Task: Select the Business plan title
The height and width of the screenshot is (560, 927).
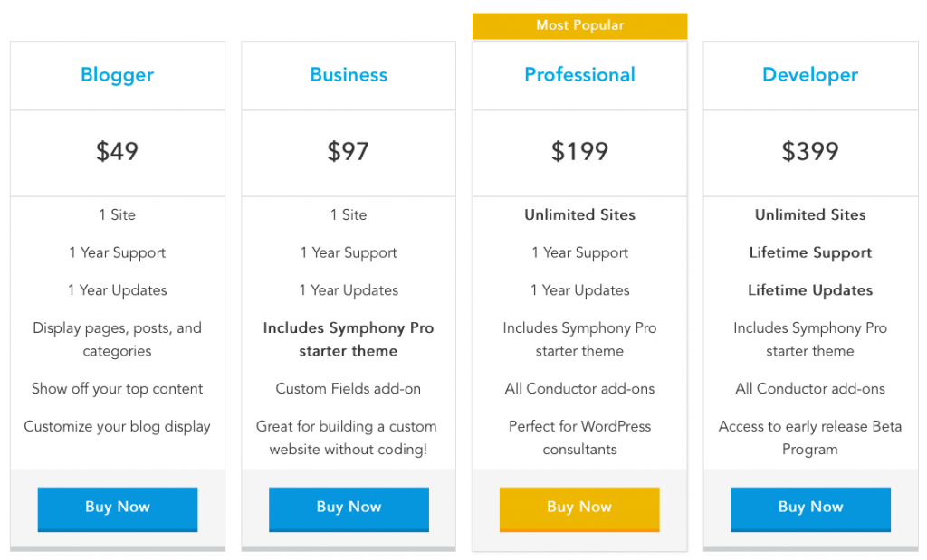Action: (349, 75)
